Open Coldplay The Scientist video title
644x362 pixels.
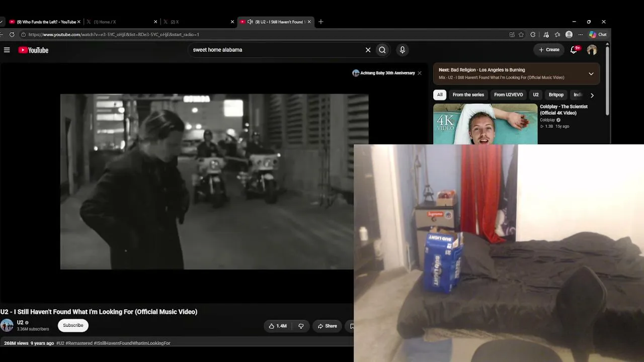(563, 110)
